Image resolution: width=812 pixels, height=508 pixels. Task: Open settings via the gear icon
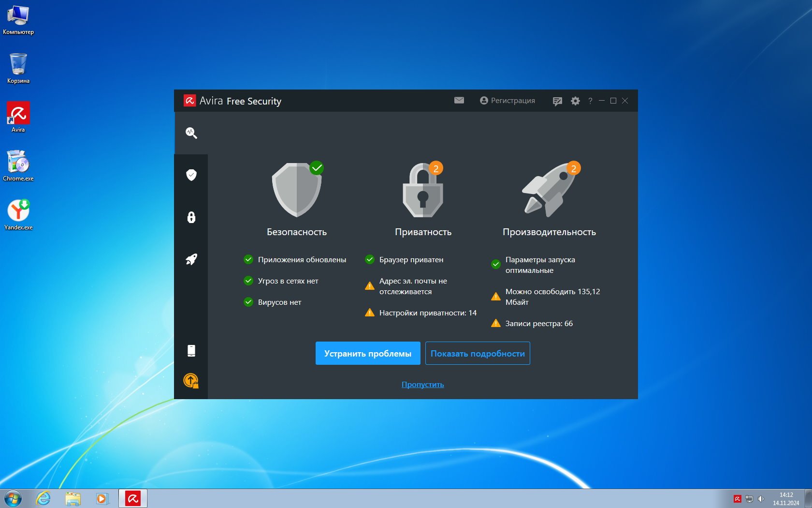[x=575, y=101]
